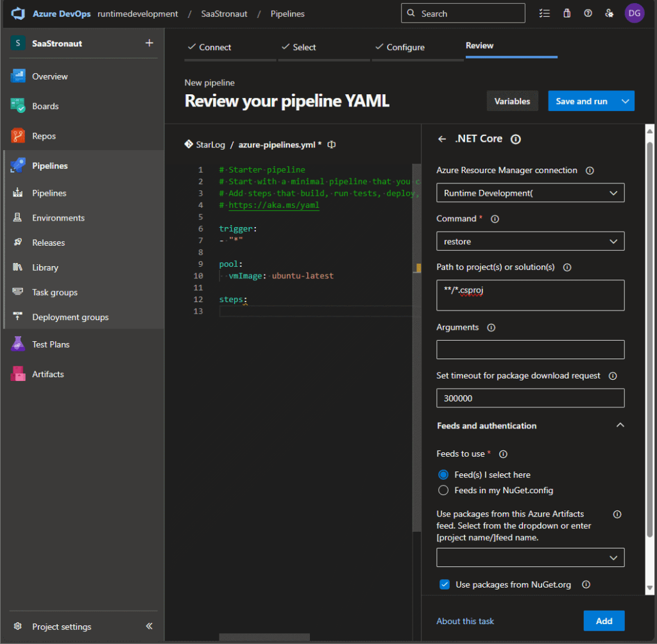The width and height of the screenshot is (657, 644).
Task: Collapse the Feeds and authentication section
Action: [620, 425]
